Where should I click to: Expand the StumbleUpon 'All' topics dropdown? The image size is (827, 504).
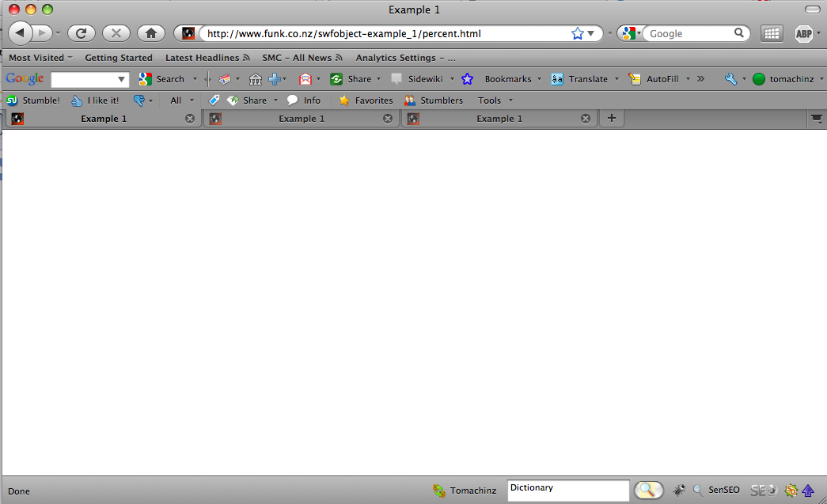[x=180, y=100]
